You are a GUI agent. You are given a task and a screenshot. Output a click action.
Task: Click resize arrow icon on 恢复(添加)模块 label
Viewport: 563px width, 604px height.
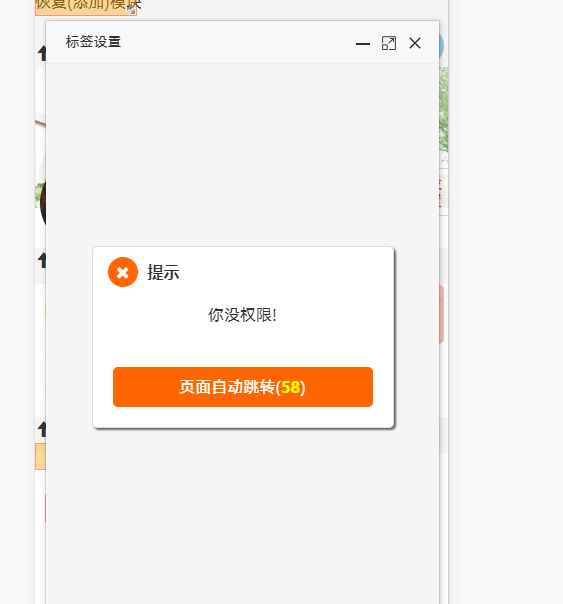click(x=132, y=10)
